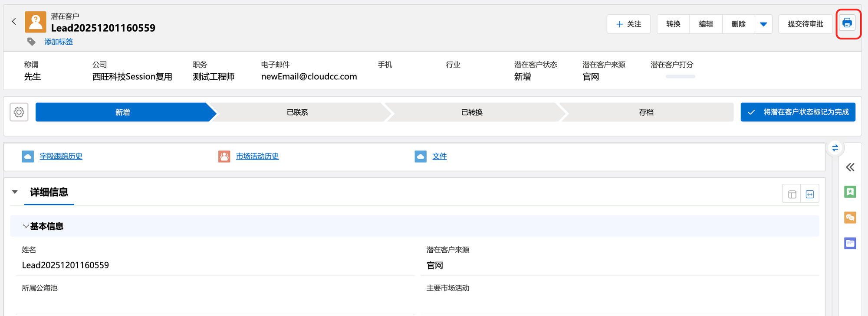Select the 已联系 status stage
This screenshot has width=868, height=316.
[x=297, y=112]
